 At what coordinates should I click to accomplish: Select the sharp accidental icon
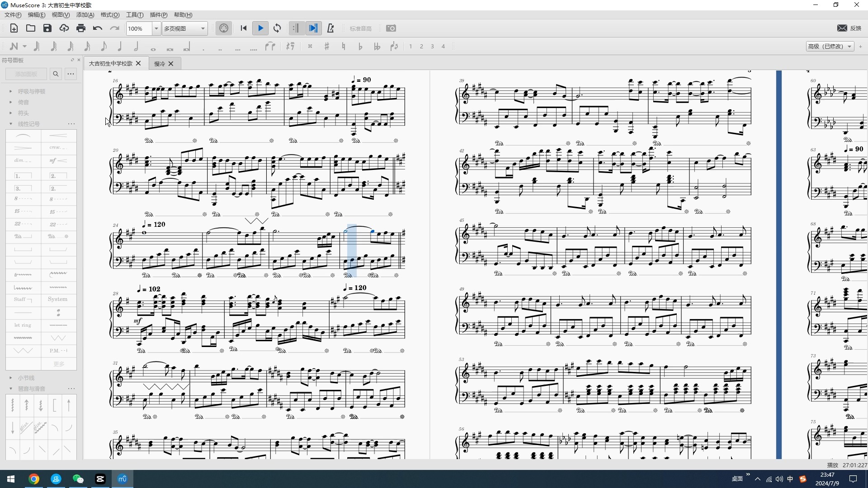pyautogui.click(x=327, y=46)
